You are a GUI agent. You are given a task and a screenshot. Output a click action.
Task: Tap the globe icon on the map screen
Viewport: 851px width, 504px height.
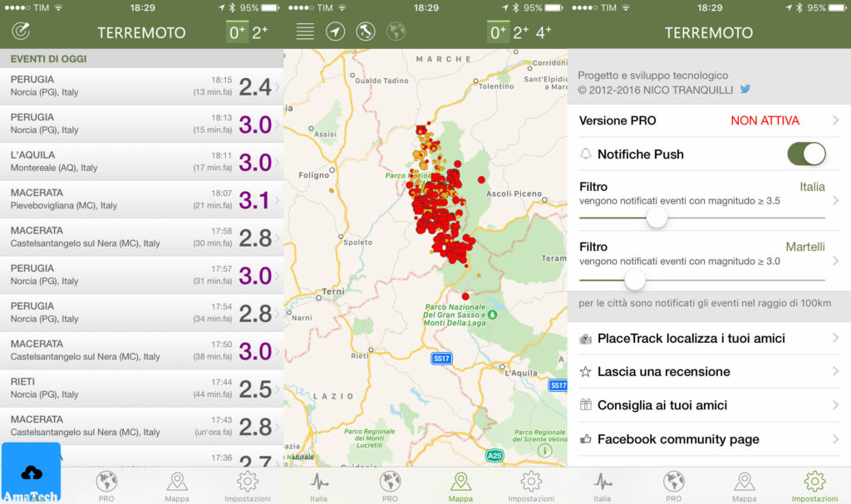coord(396,32)
